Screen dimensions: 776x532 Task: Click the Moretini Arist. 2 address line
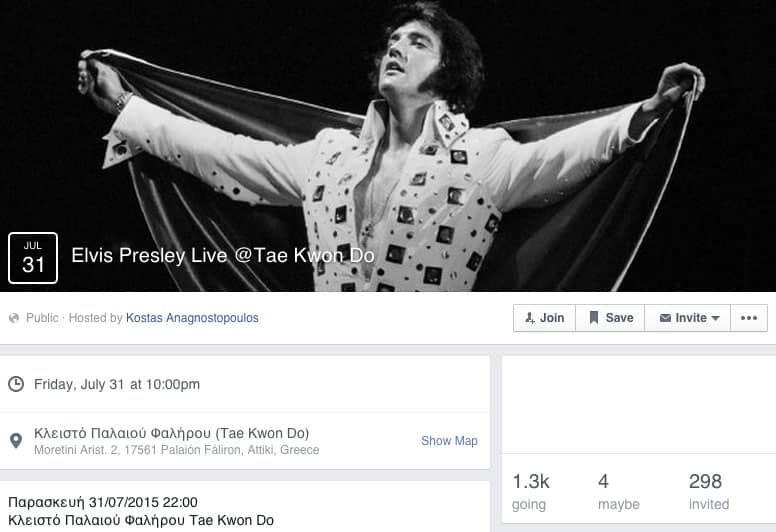[x=176, y=450]
